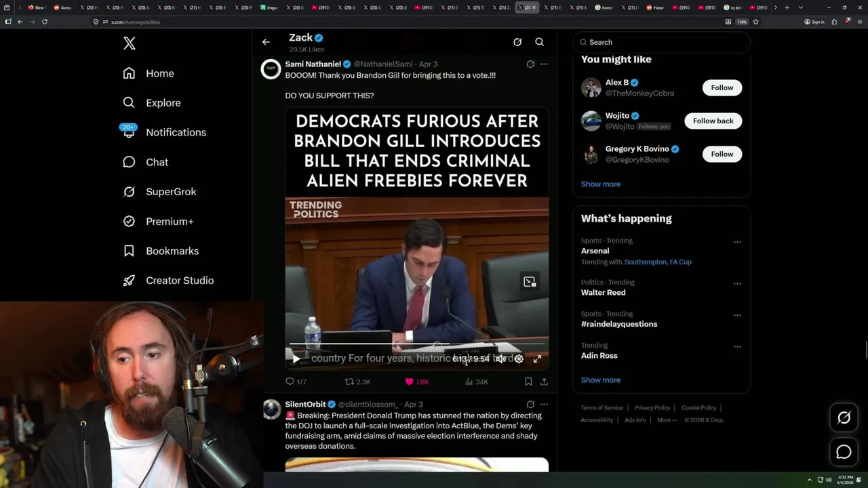Screen dimensions: 868x488
Task: Click search icon in Zack profile header
Action: click(x=540, y=42)
